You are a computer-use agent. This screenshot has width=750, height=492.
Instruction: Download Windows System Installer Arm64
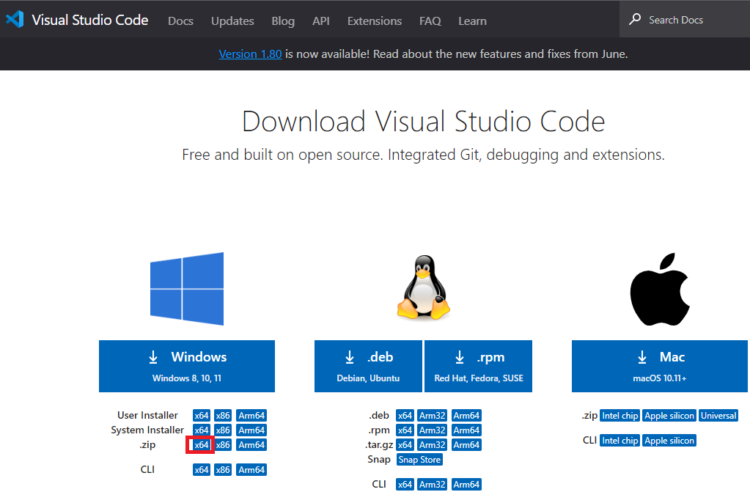coord(252,430)
